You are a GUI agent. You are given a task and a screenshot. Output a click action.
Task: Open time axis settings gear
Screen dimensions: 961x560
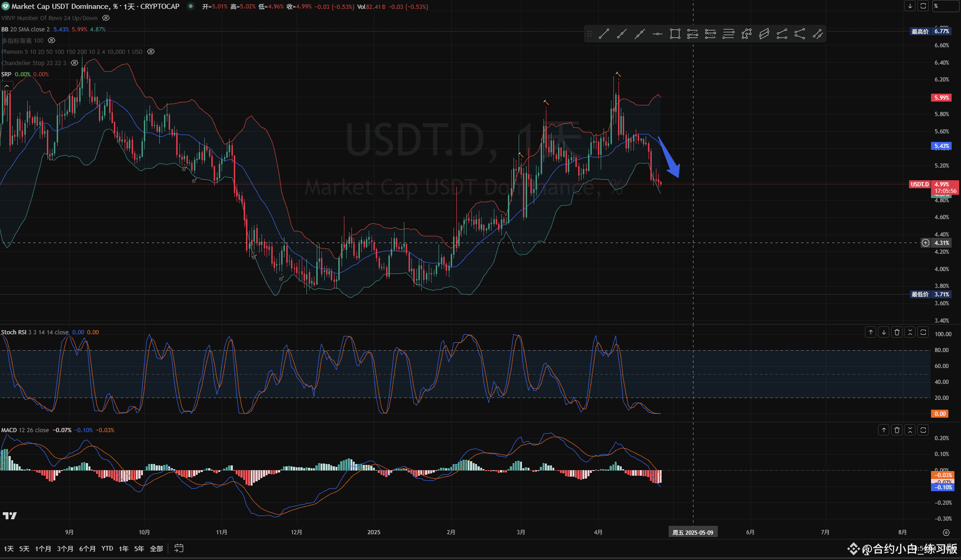946,532
